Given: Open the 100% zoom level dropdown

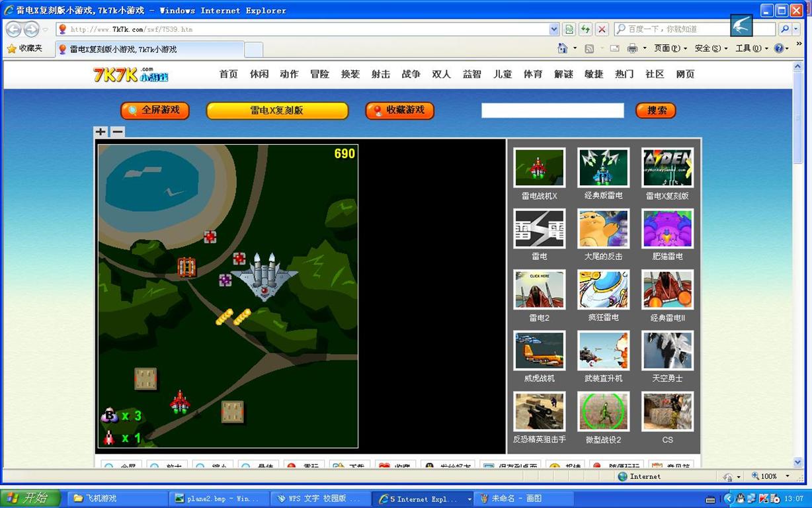Looking at the screenshot, I should pos(787,476).
